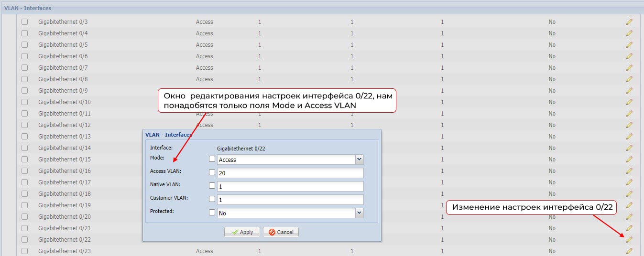This screenshot has height=256, width=644.
Task: Open pencil edit icon for Gigabitethernet 0/5
Action: click(629, 45)
